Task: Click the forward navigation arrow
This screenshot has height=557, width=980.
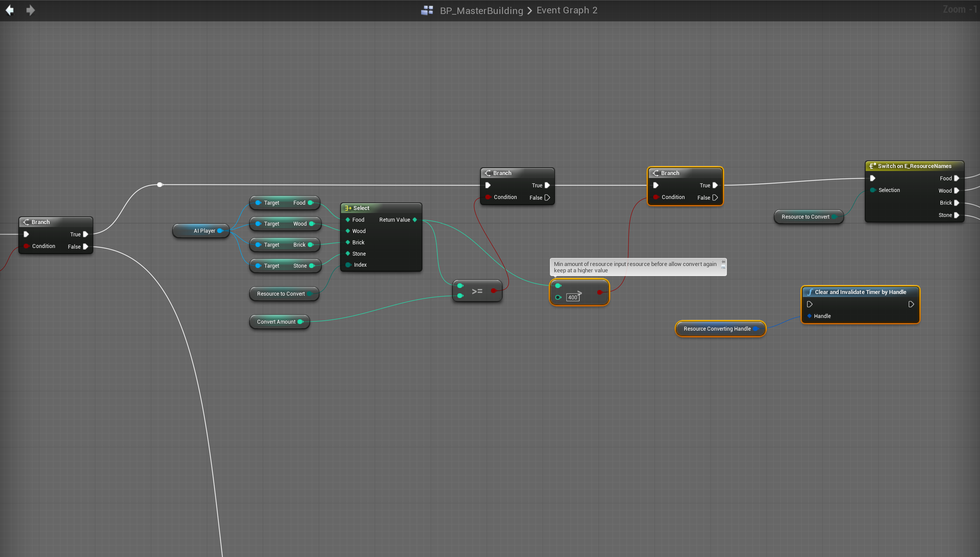Action: tap(30, 10)
